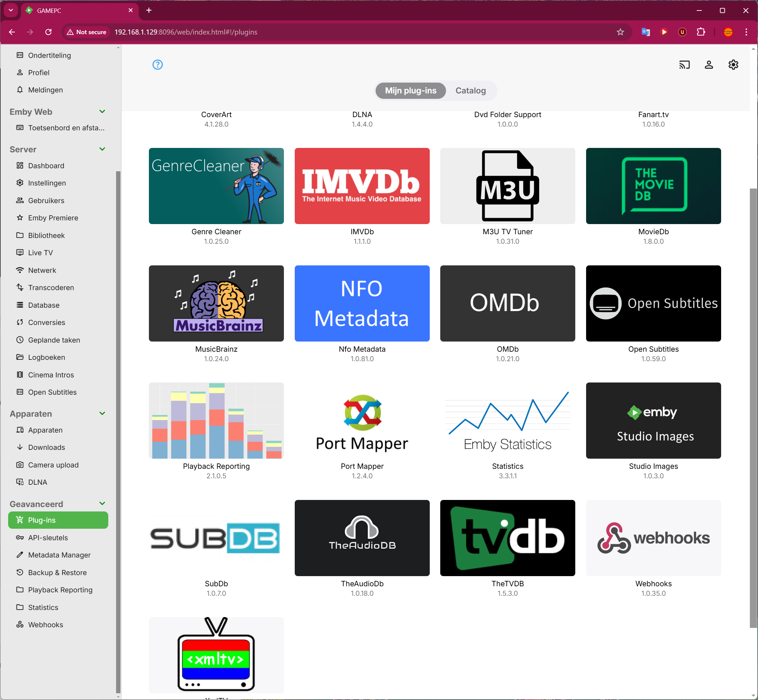758x700 pixels.
Task: Open the MusicBrainz plugin tile
Action: 216,303
